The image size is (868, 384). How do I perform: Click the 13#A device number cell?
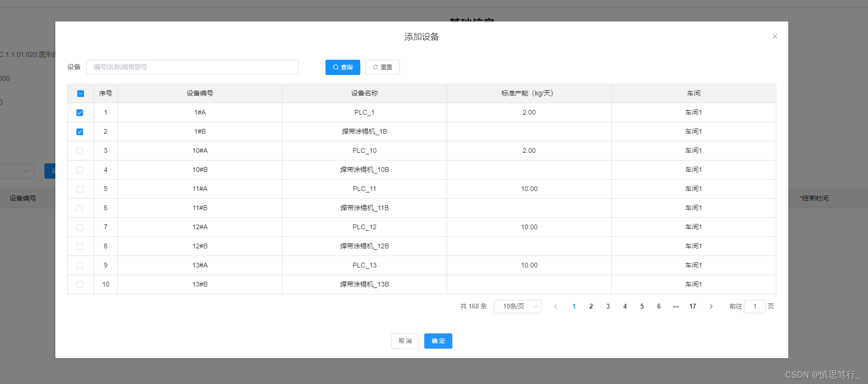coord(200,266)
